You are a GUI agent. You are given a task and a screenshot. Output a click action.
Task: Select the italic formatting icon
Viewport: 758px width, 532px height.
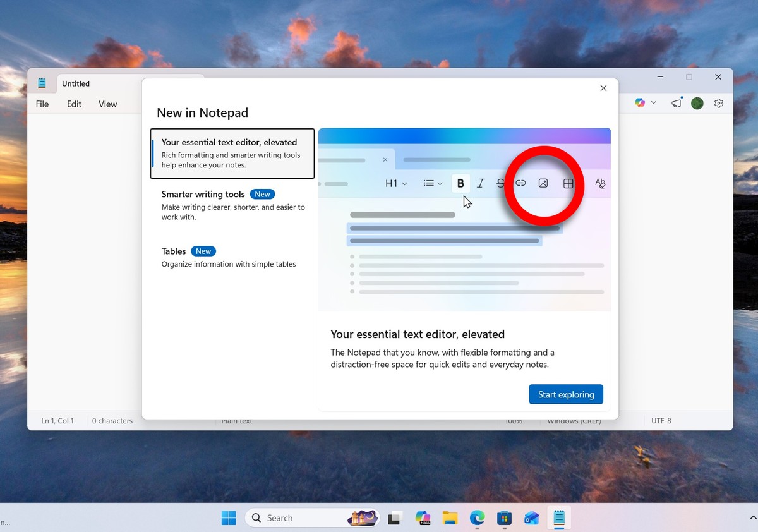pos(481,183)
